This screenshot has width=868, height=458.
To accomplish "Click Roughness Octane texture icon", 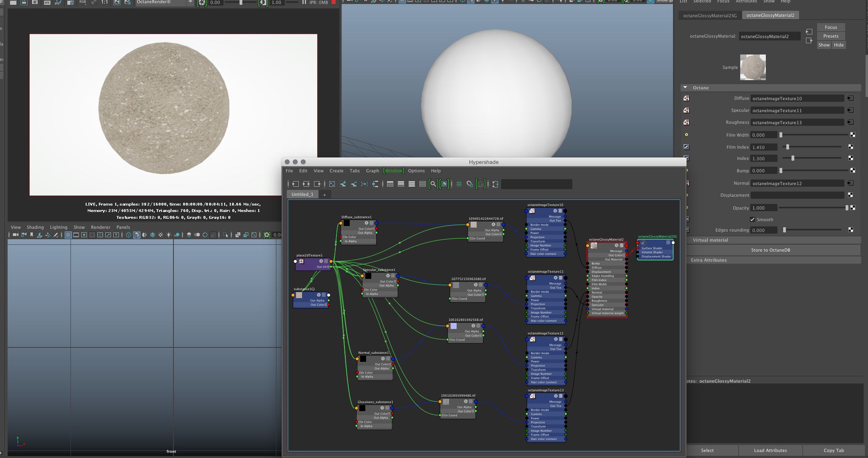I will tap(686, 122).
